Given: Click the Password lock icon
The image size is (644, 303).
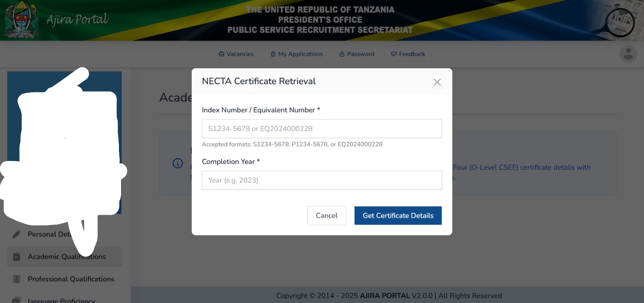Looking at the screenshot, I should click(x=342, y=54).
